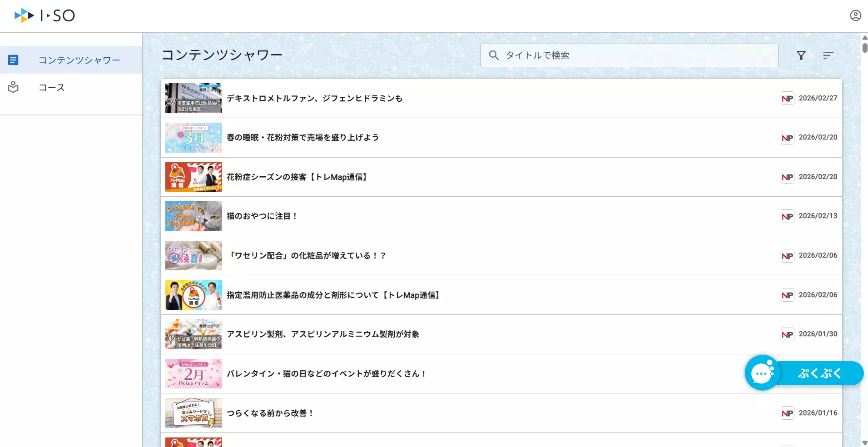Image resolution: width=868 pixels, height=447 pixels.
Task: Click the 2026/02/27 date label
Action: (x=818, y=98)
